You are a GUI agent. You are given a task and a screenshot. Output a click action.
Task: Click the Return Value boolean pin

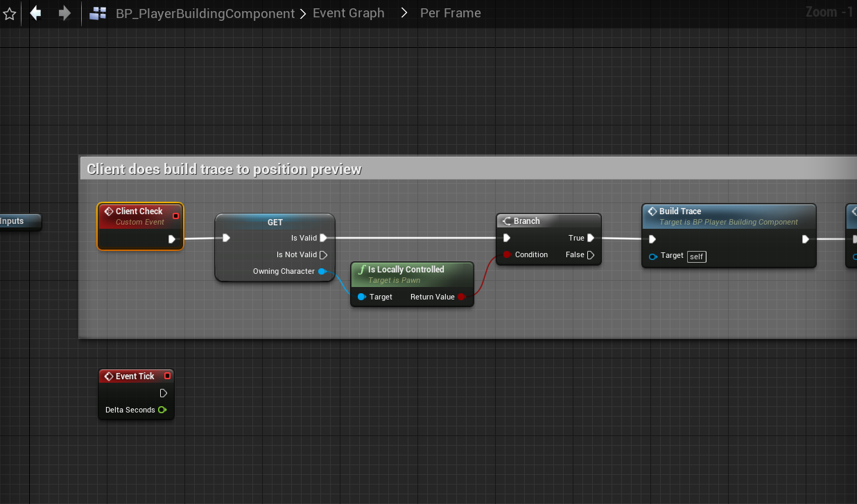click(x=462, y=297)
